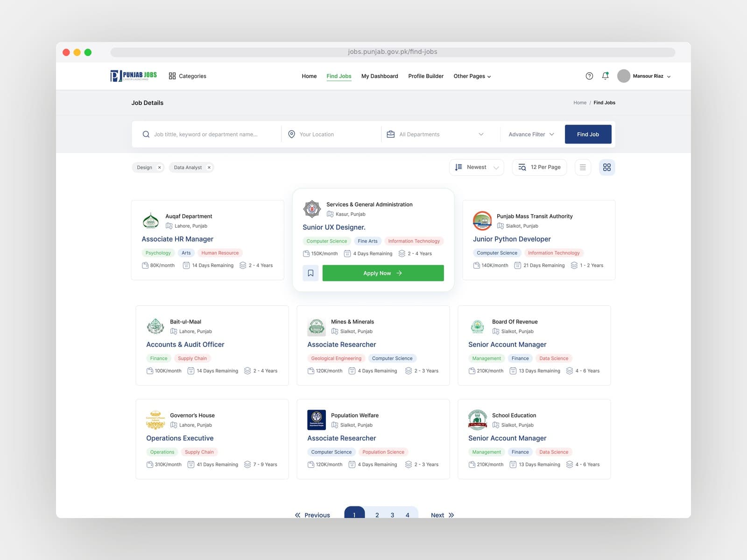Viewport: 747px width, 560px height.
Task: Remove the Design filter tag
Action: point(159,168)
